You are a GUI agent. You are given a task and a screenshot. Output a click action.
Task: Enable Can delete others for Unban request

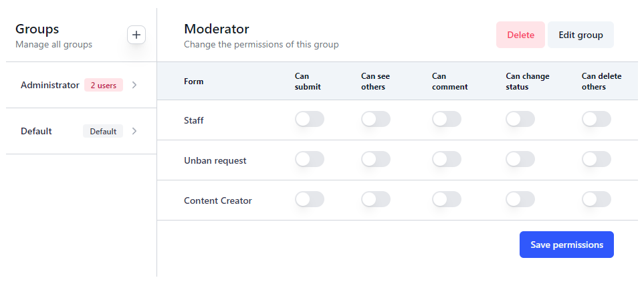(597, 159)
